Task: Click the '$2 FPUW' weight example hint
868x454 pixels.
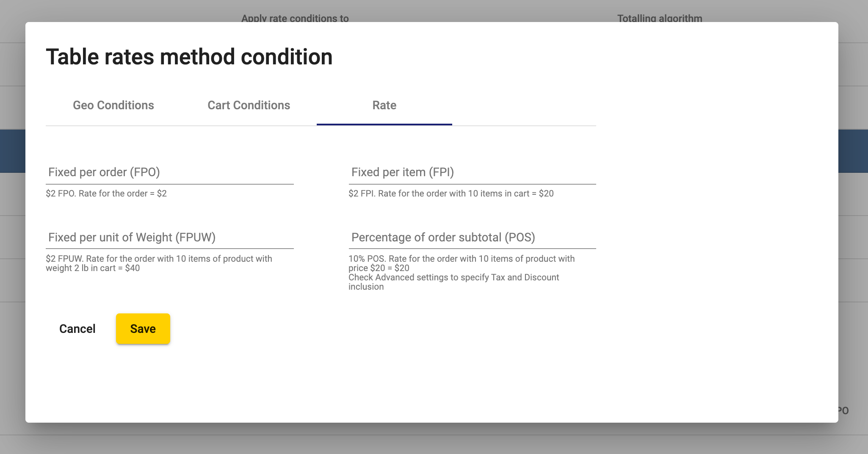Action: tap(159, 263)
